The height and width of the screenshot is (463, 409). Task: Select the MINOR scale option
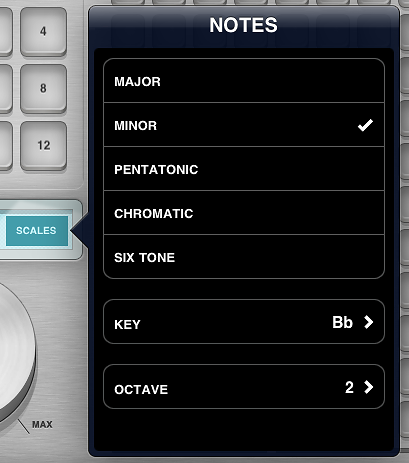[244, 125]
